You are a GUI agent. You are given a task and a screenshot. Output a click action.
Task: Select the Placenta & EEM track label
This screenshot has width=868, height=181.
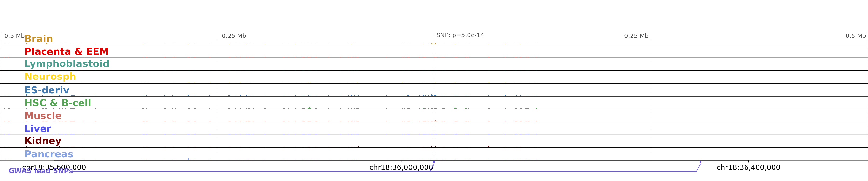click(66, 52)
